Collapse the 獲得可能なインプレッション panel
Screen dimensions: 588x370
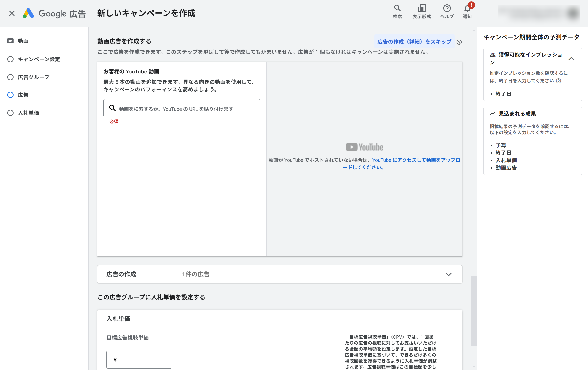click(571, 59)
